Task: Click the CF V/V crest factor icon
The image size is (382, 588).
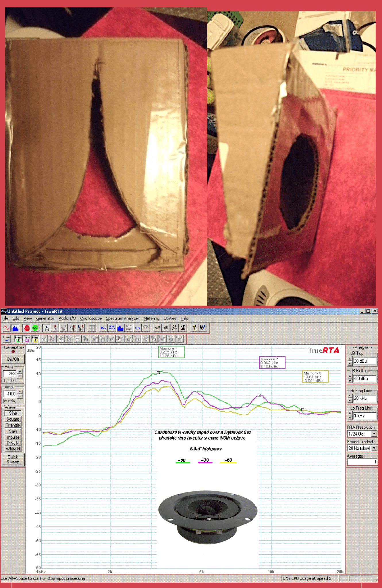Action: point(174,328)
